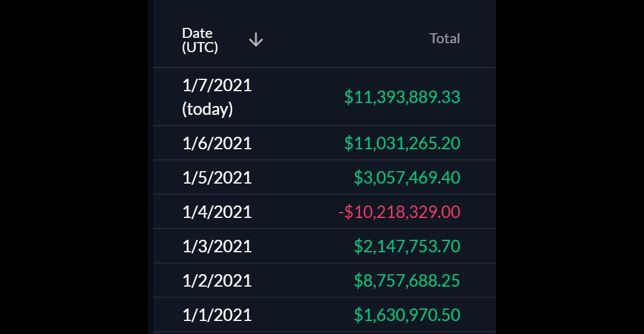Sort by the Total column header
Viewport: 644px width, 334px height.
pos(444,38)
